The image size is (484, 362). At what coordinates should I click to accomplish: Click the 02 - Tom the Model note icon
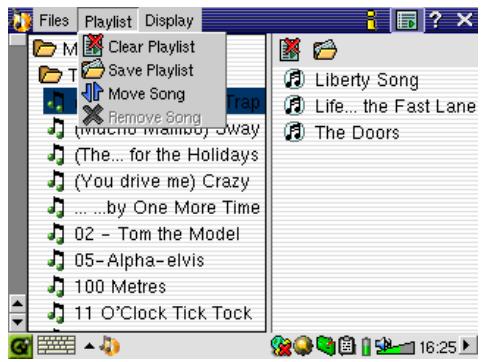(56, 234)
